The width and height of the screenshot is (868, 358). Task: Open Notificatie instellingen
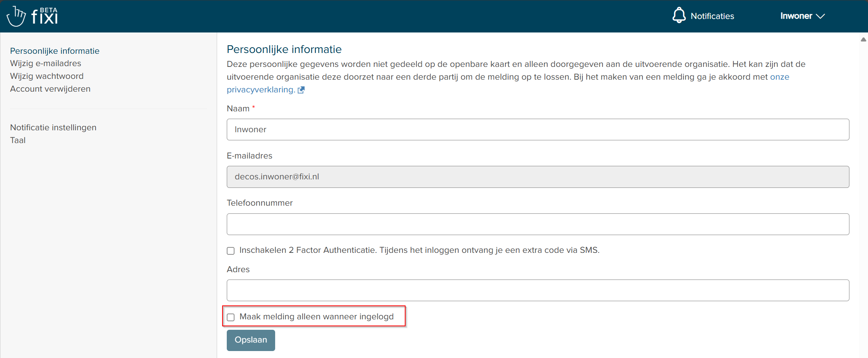point(53,127)
